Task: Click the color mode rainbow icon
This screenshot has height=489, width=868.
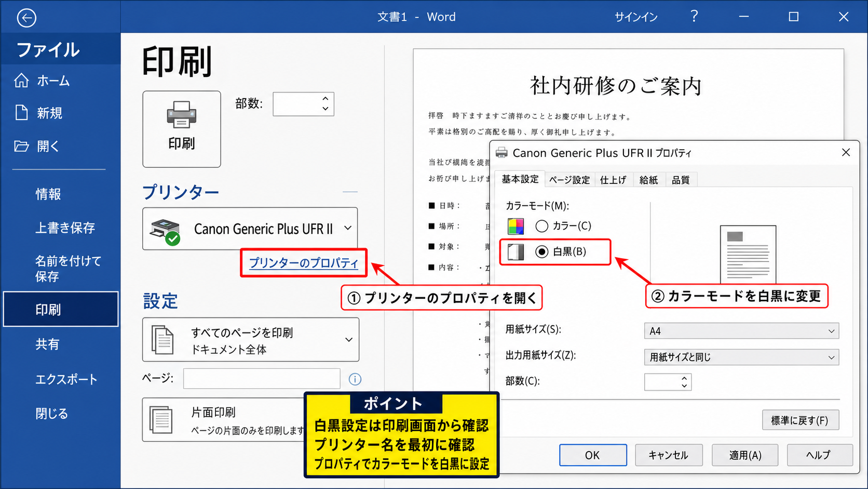Action: tap(516, 226)
